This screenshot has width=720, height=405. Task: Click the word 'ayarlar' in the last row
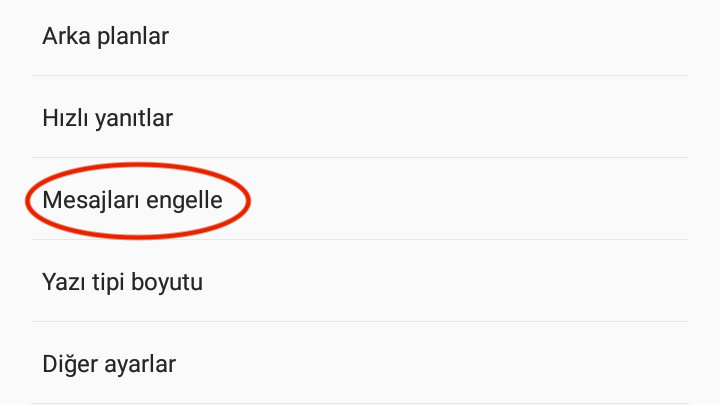140,366
